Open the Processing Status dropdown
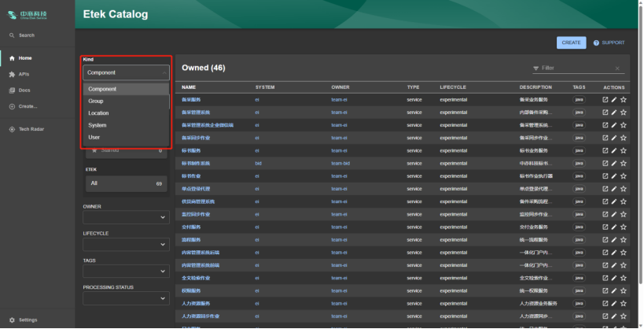Image resolution: width=644 pixels, height=329 pixels. (126, 298)
